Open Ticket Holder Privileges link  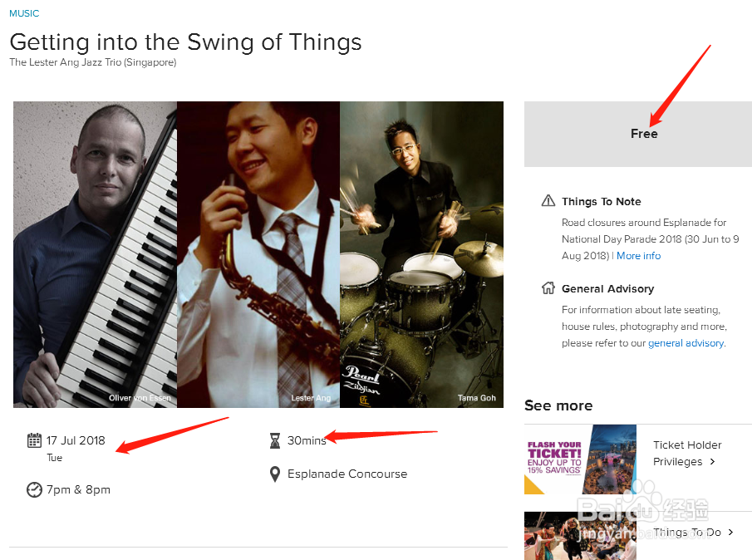tap(686, 453)
